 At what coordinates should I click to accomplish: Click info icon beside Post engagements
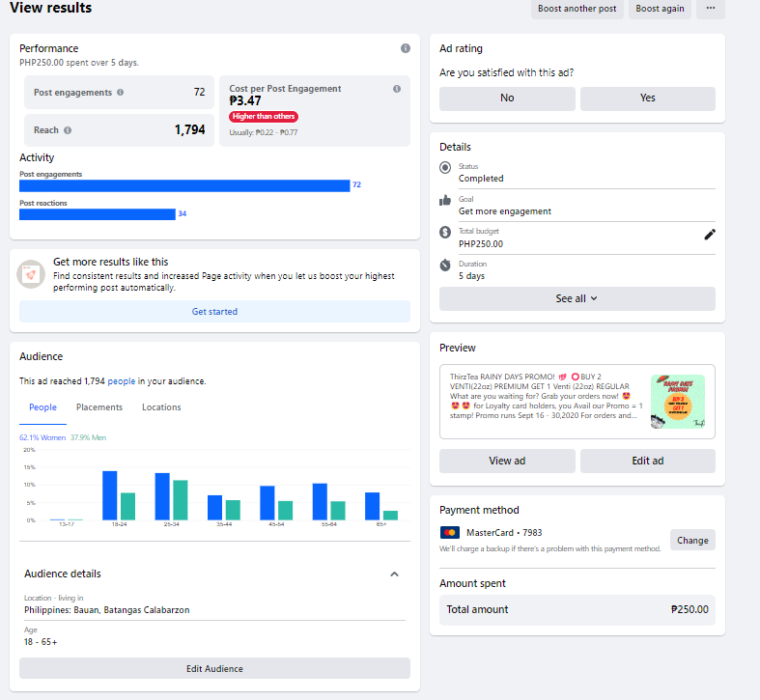120,92
